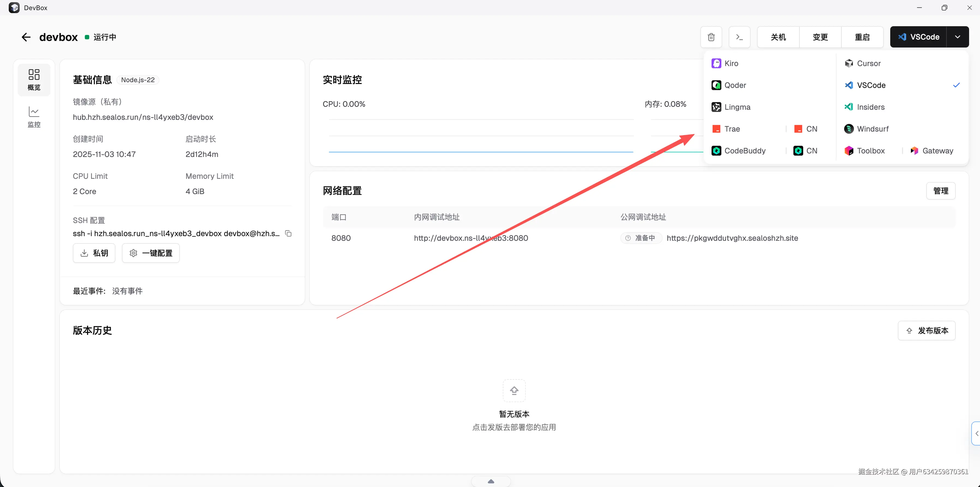Delete devbox using the trash icon
This screenshot has width=980, height=487.
point(711,37)
